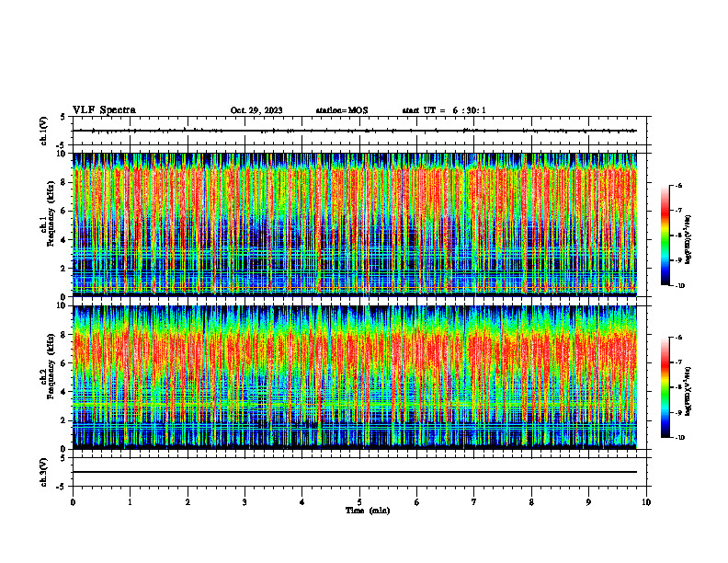Click the lower color scale bar for ch.2
This screenshot has width=728, height=563.
click(665, 387)
